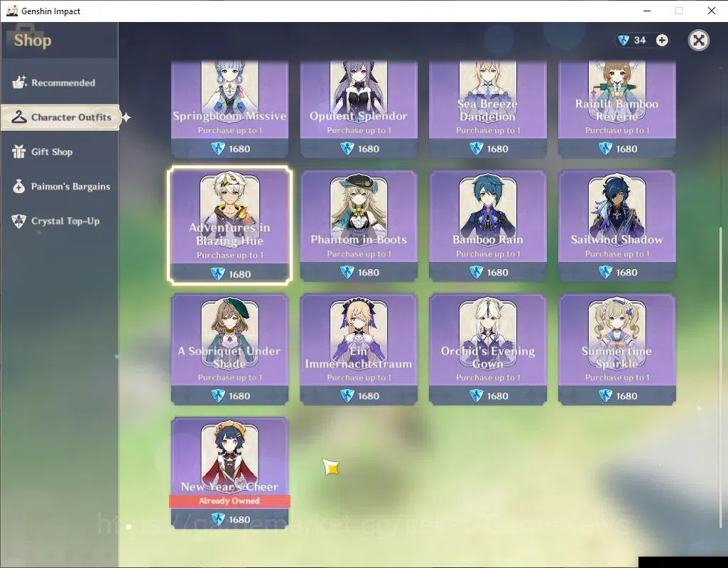Open Paimon's Bargains tab
The width and height of the screenshot is (728, 568).
click(x=60, y=187)
